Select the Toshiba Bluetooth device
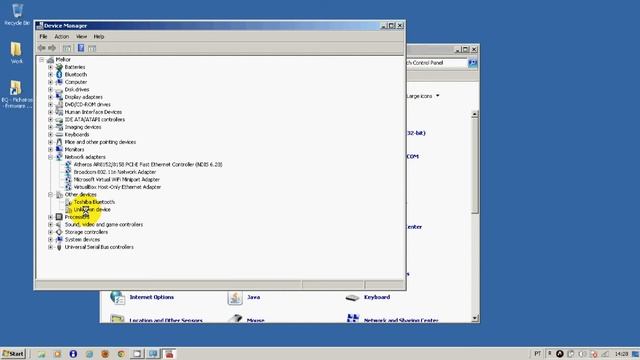 tap(94, 202)
